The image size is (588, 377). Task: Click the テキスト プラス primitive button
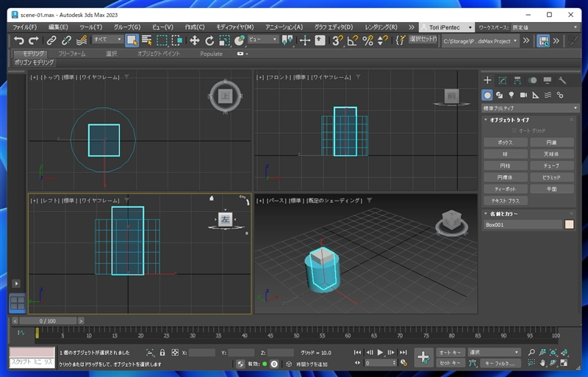pos(505,201)
